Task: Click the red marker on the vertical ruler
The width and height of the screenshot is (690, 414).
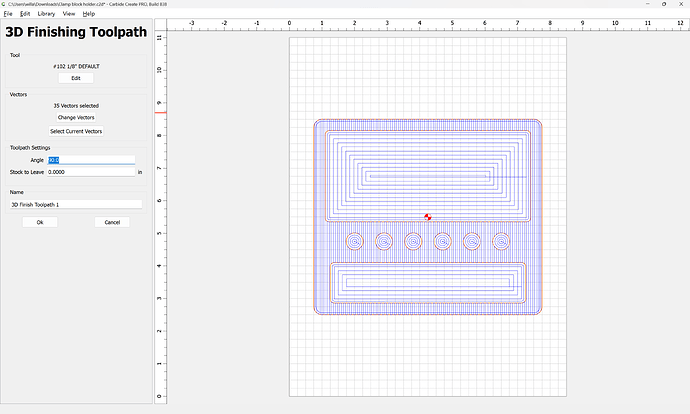Action: click(x=159, y=111)
